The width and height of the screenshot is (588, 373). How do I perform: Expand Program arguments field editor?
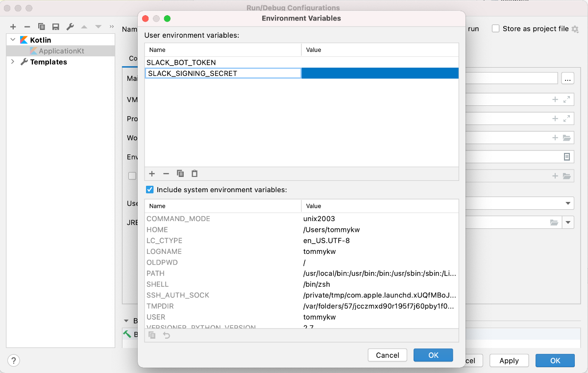point(566,119)
